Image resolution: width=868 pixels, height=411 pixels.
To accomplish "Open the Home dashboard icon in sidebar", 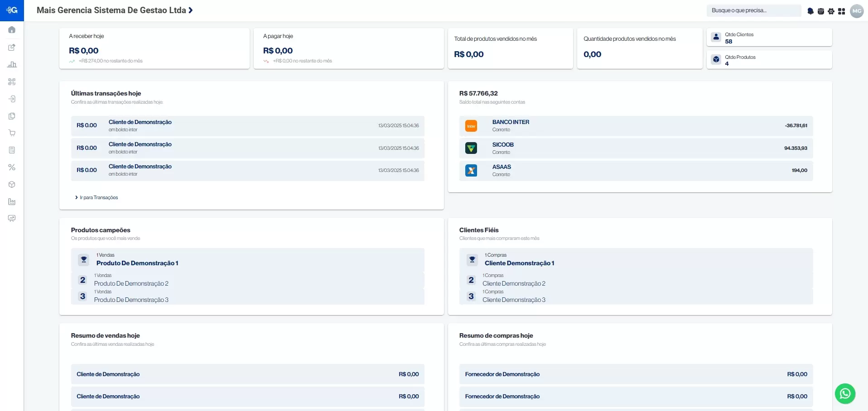I will click(12, 29).
